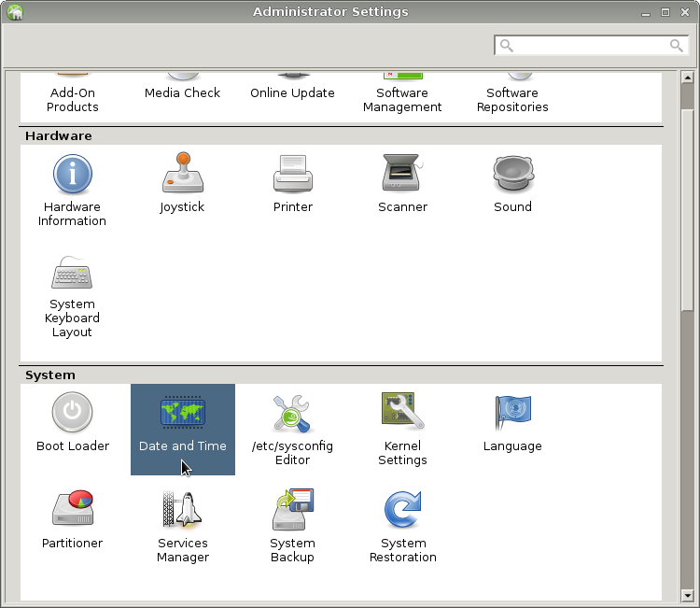Open Hardware Information module
700x608 pixels.
pyautogui.click(x=72, y=191)
